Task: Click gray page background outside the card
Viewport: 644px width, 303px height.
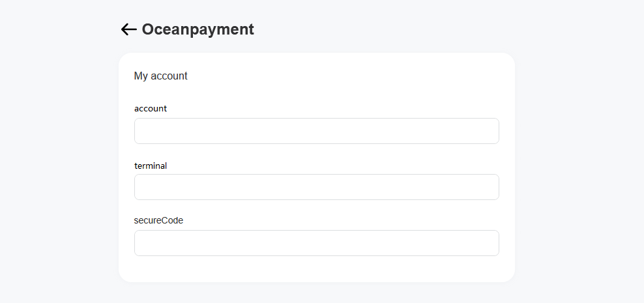Action: (x=580, y=163)
